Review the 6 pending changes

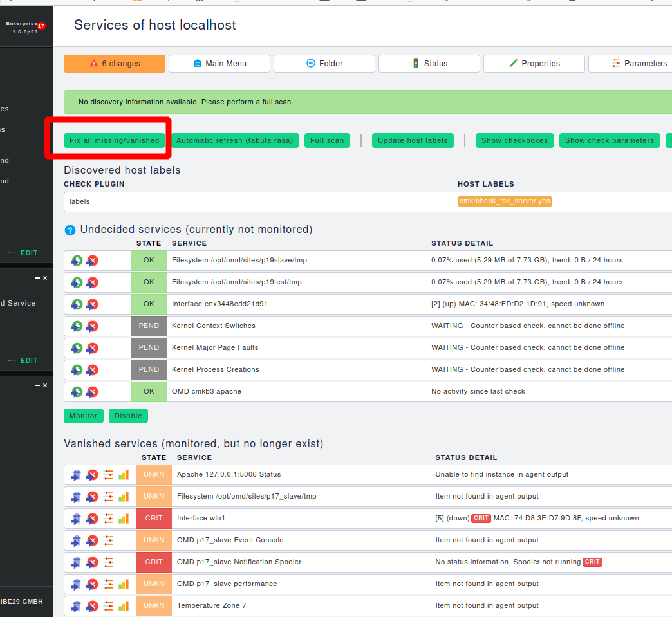[x=114, y=64]
